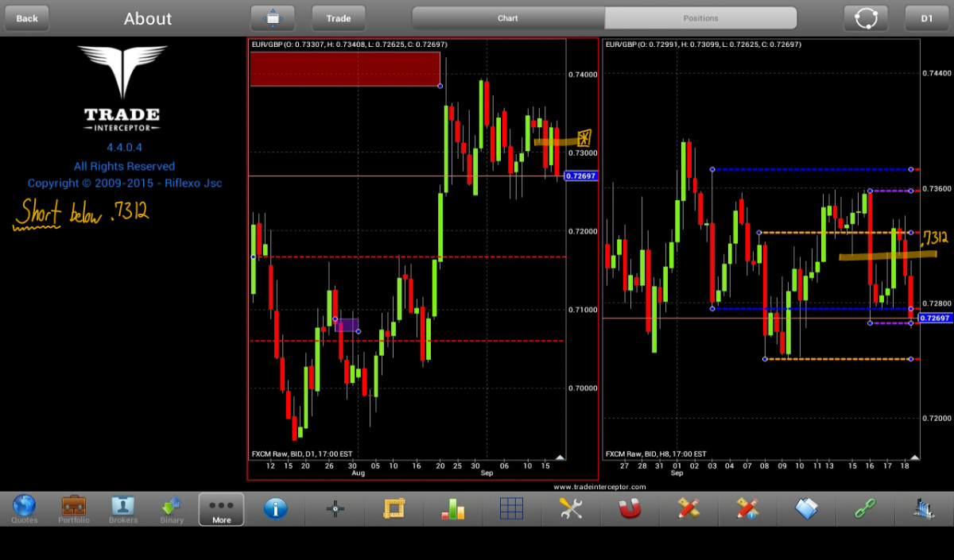Click the About title text

(148, 18)
